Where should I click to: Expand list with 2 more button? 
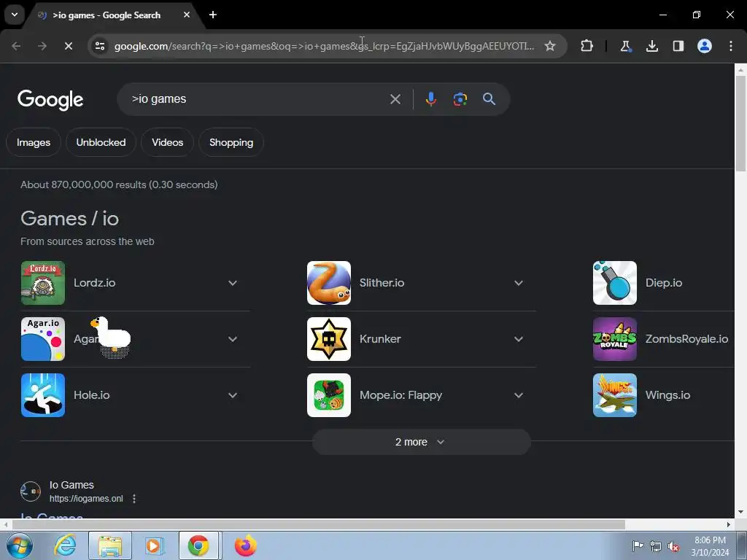(421, 442)
